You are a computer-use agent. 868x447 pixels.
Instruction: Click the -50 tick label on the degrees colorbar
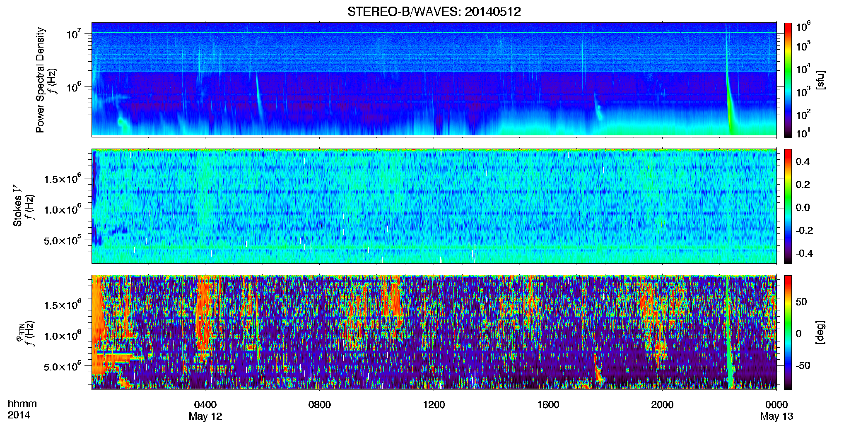click(803, 365)
